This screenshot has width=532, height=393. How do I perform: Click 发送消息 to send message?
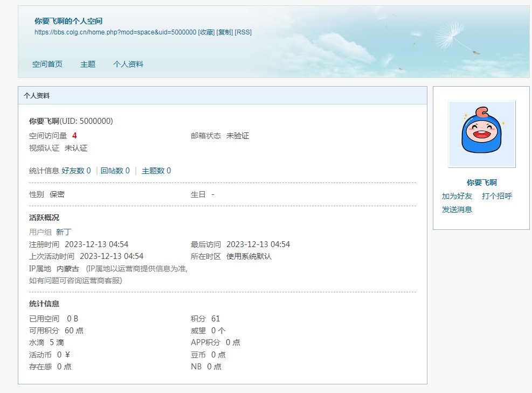457,209
